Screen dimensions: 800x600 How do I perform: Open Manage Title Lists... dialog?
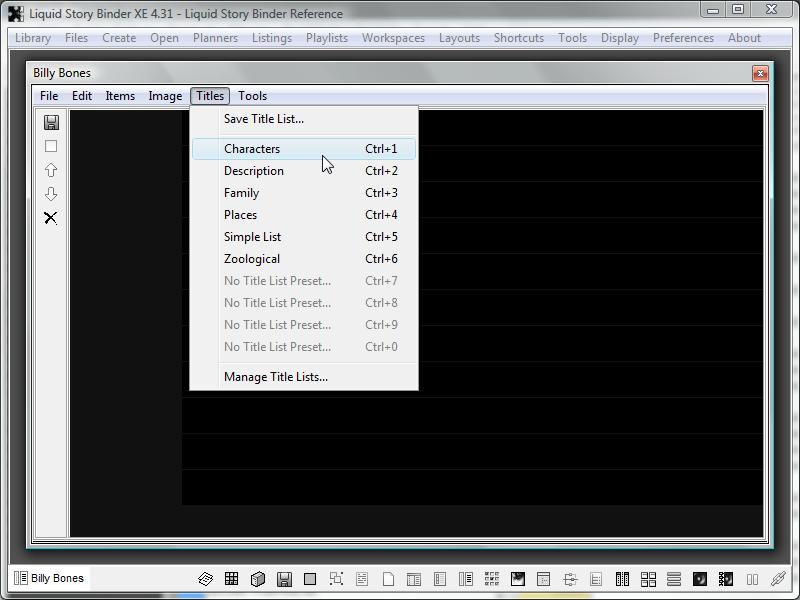tap(276, 377)
